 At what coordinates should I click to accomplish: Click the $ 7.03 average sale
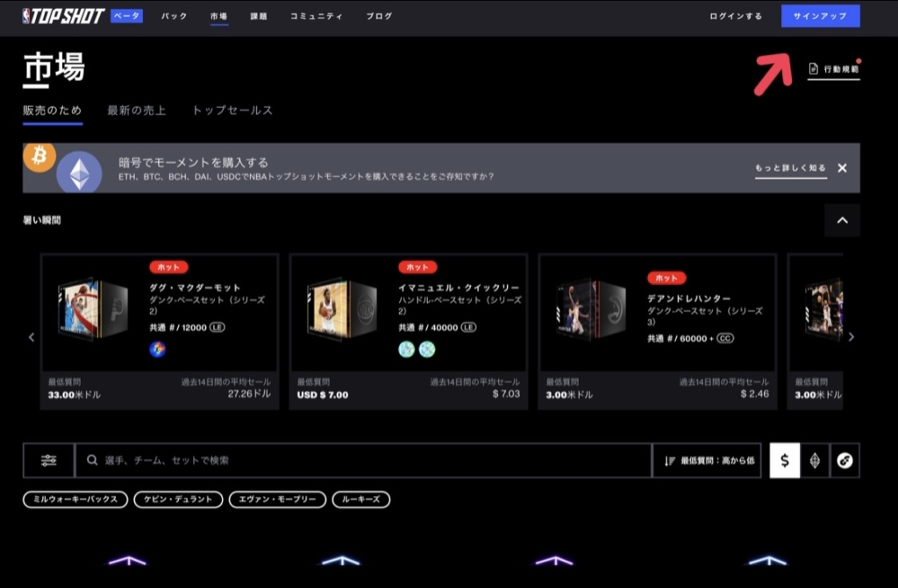point(506,394)
